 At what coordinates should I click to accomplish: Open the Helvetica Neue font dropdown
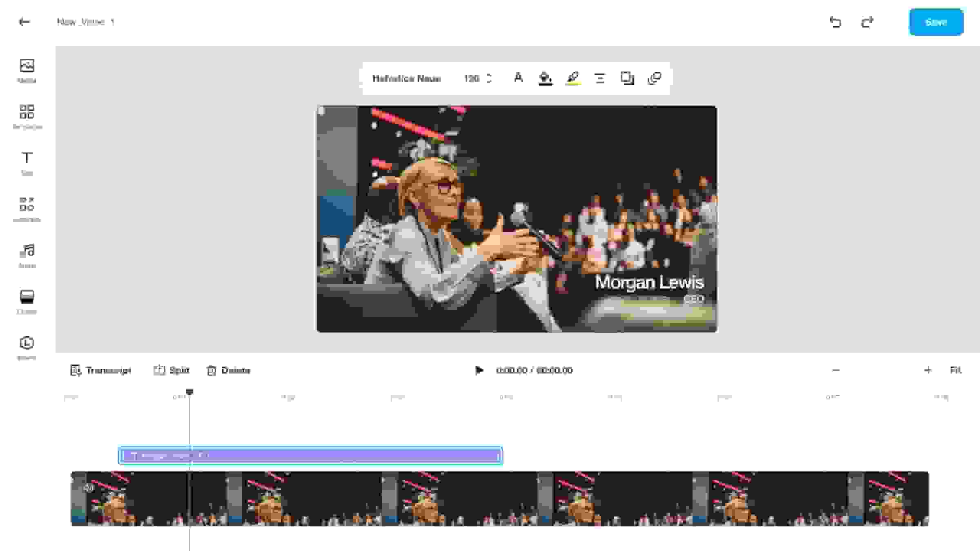pos(406,78)
